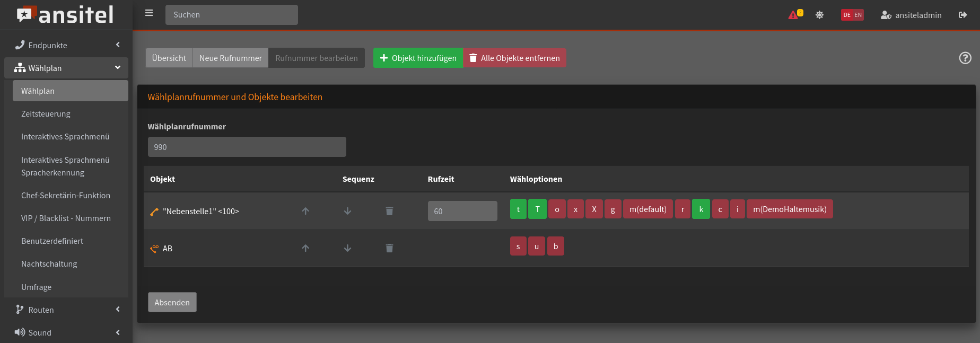Toggle the 's' option for AB
980x343 pixels.
(518, 247)
